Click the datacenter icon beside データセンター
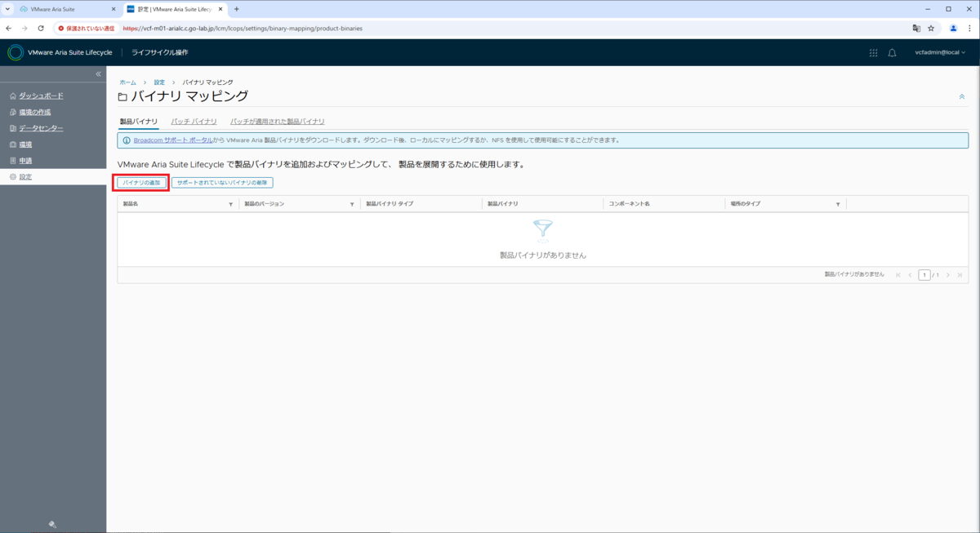The image size is (980, 533). (x=12, y=128)
